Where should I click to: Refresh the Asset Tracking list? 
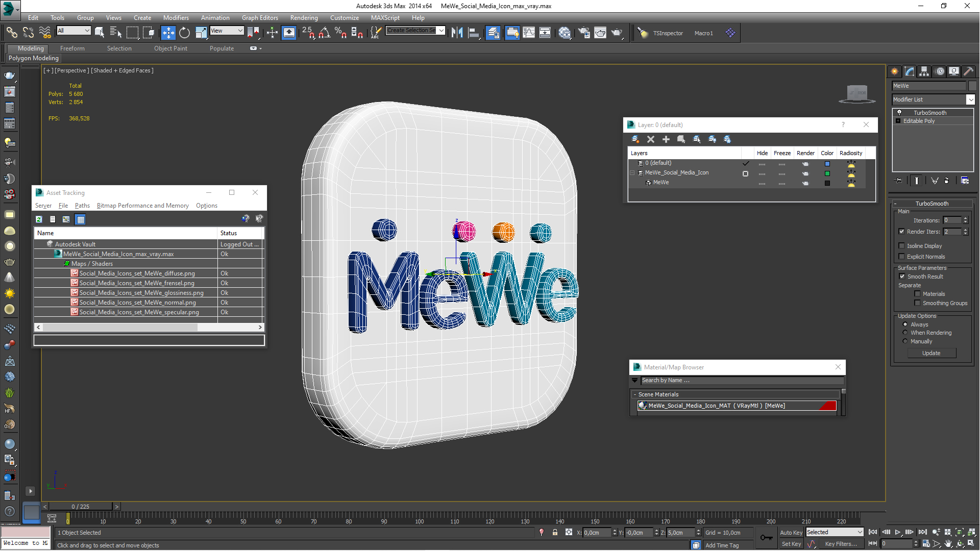coord(39,219)
